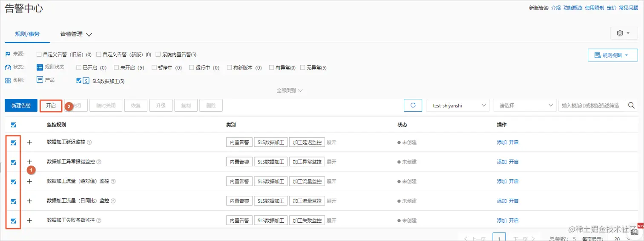Click 添加 in the 数据加工延迟监控 row

pyautogui.click(x=502, y=142)
